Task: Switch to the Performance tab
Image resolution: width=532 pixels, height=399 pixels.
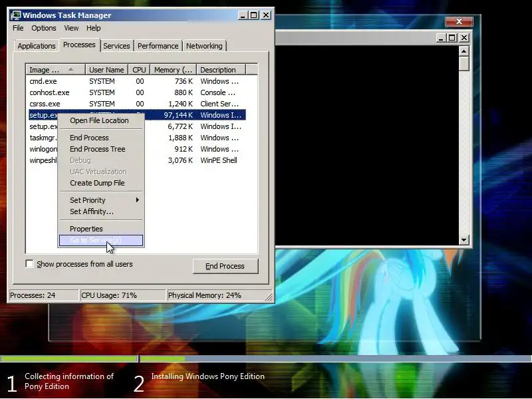Action: (158, 46)
